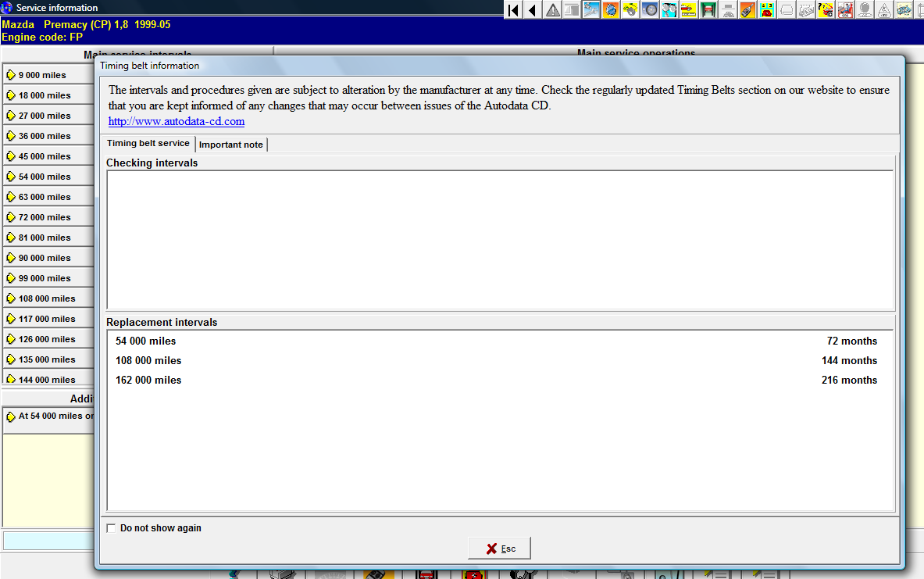
Task: Open the engine icon with orange background
Action: click(x=611, y=10)
